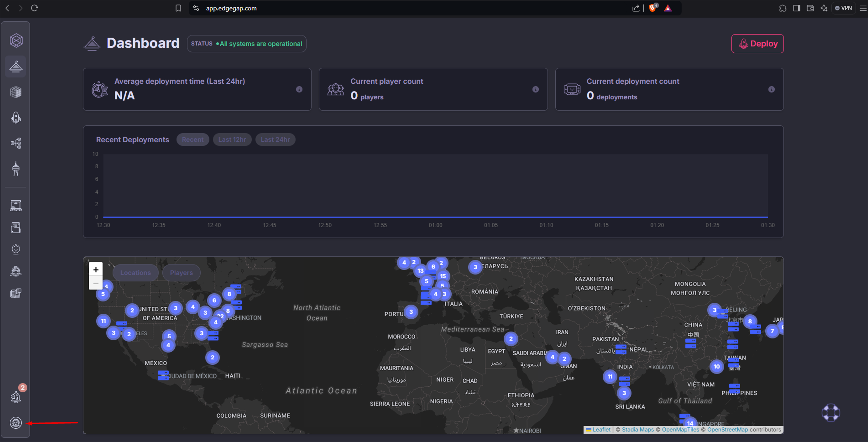868x442 pixels.
Task: Click map cluster 10 near Taiwan
Action: point(717,366)
